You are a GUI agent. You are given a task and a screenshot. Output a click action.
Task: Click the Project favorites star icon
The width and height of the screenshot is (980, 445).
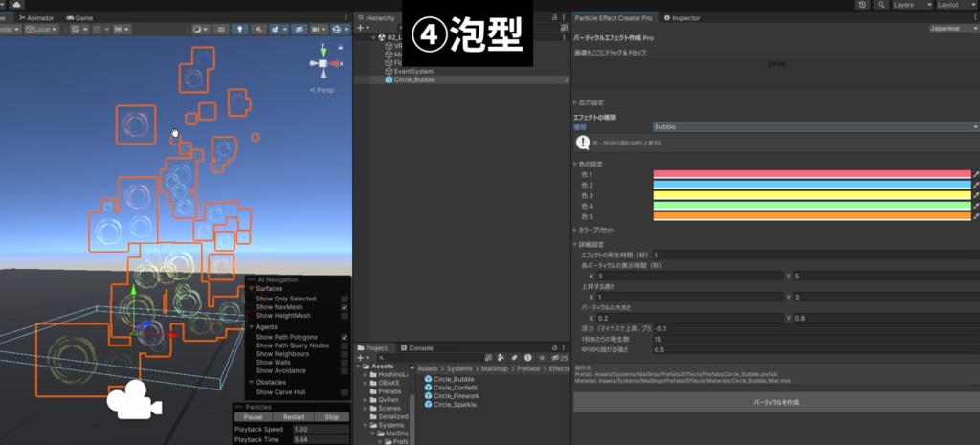542,358
